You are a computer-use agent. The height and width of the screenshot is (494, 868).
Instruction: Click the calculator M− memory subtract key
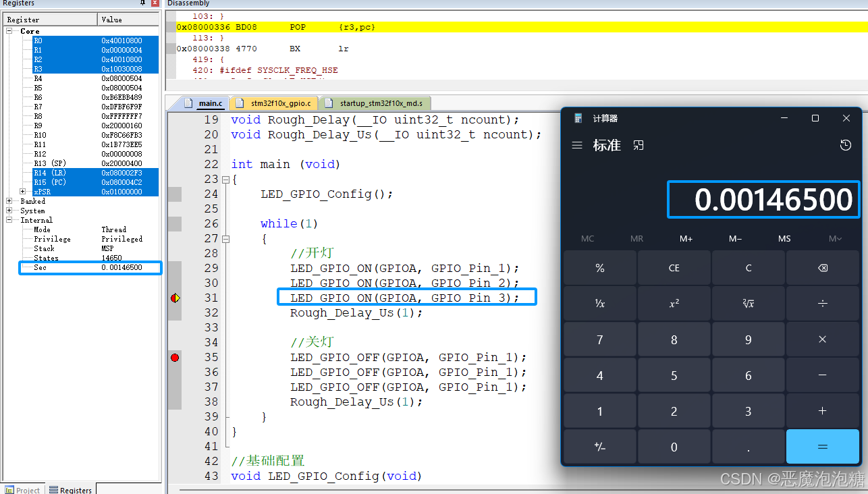(x=735, y=238)
